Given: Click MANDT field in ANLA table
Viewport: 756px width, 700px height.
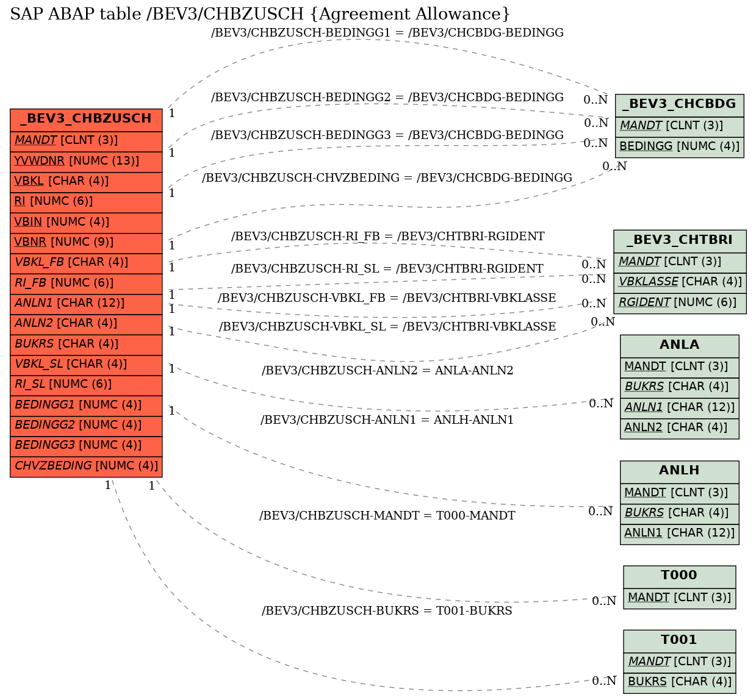Looking at the screenshot, I should [x=680, y=367].
